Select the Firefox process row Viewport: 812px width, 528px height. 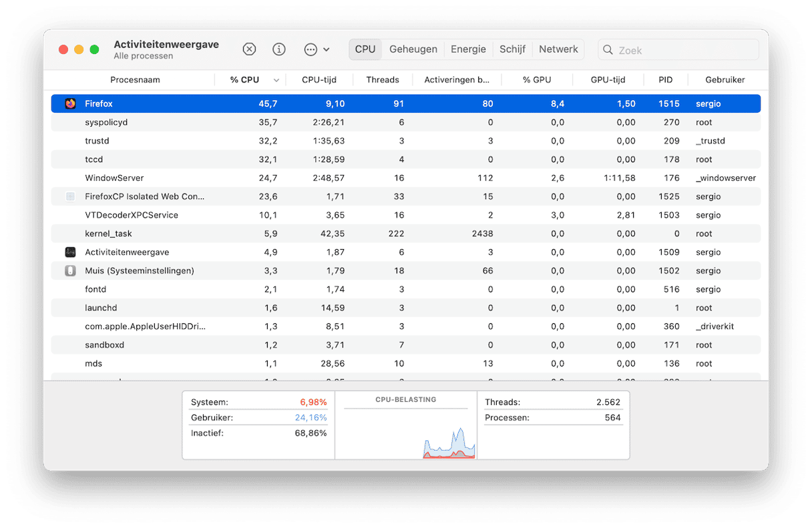tap(406, 103)
